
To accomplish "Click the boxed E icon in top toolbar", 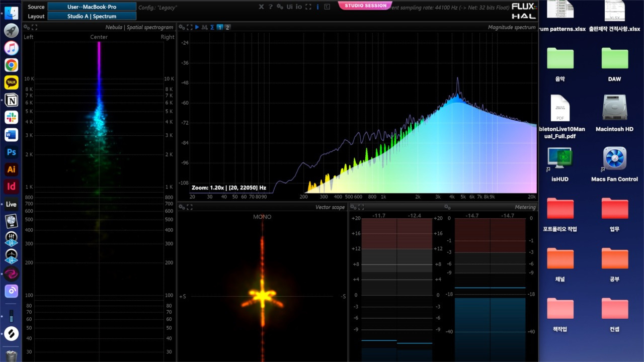I will (327, 7).
